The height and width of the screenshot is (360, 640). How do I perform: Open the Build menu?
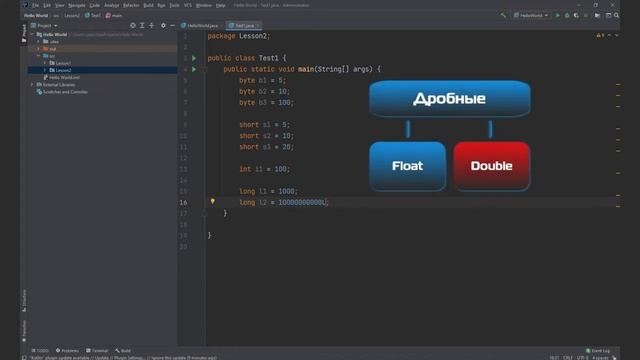(149, 5)
